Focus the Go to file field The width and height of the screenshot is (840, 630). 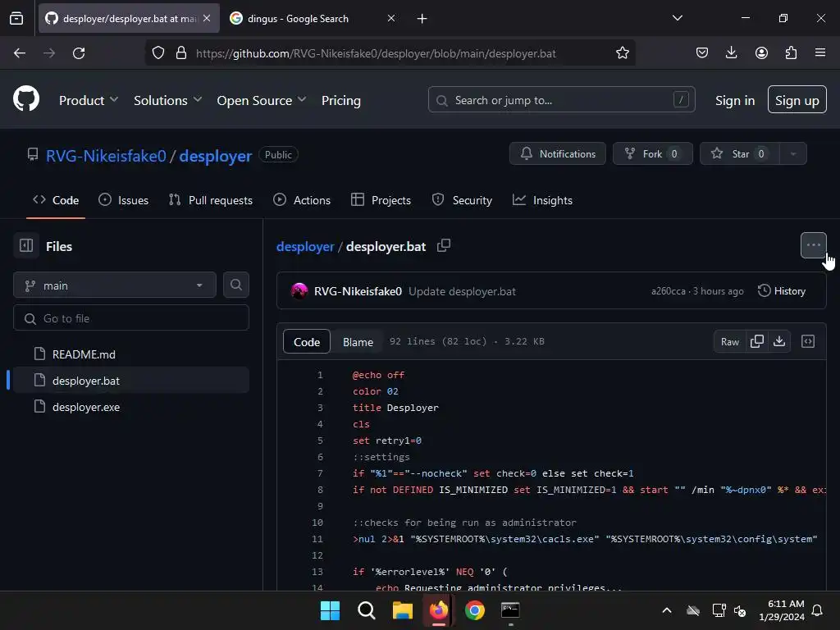[131, 318]
